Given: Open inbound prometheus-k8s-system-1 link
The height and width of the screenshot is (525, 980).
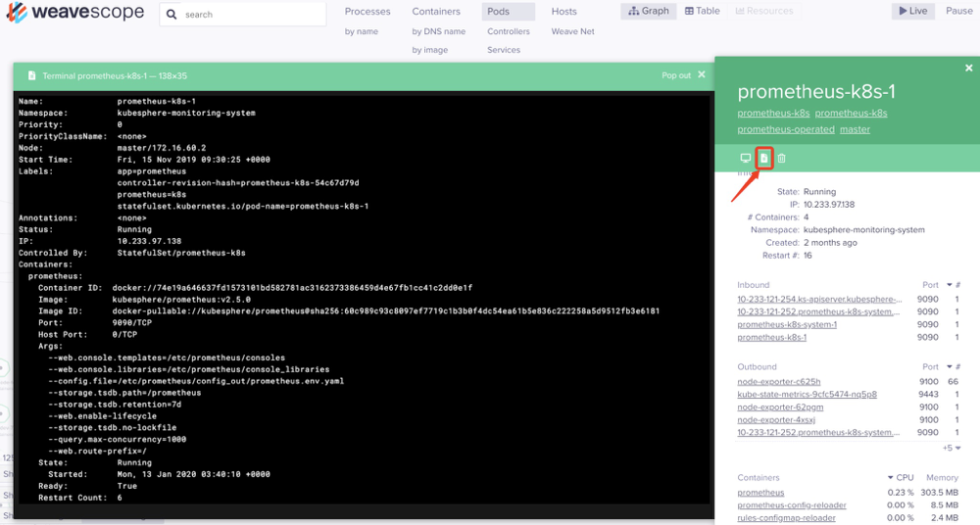Looking at the screenshot, I should 787,324.
